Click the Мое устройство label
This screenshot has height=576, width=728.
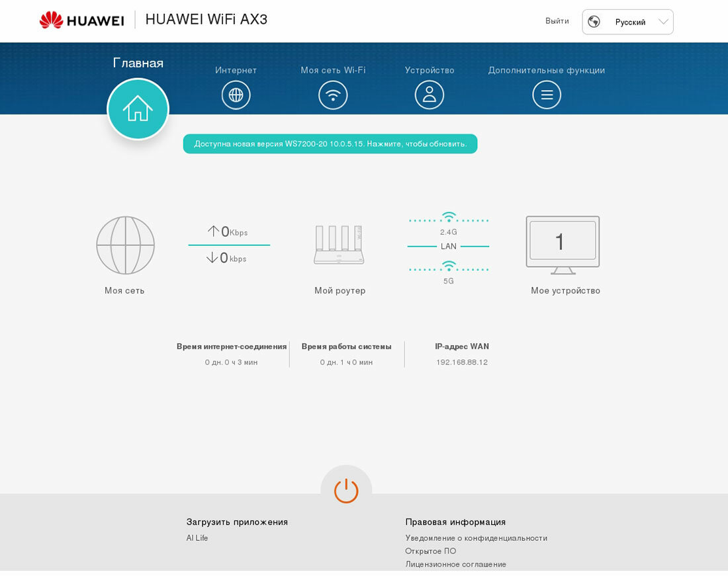point(565,291)
